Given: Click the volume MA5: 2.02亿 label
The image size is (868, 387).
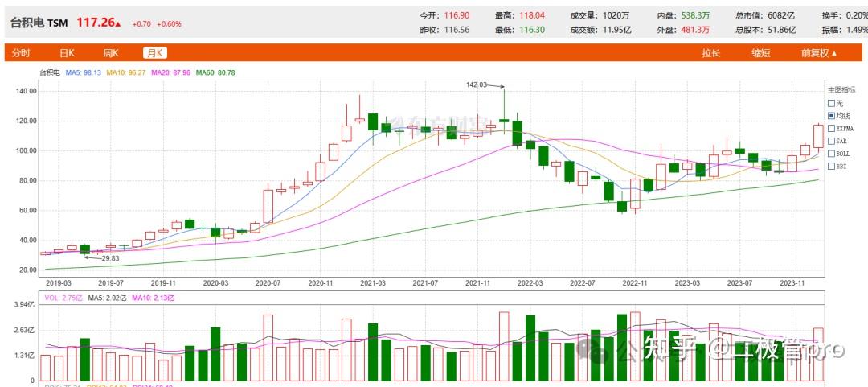Looking at the screenshot, I should pyautogui.click(x=107, y=298).
